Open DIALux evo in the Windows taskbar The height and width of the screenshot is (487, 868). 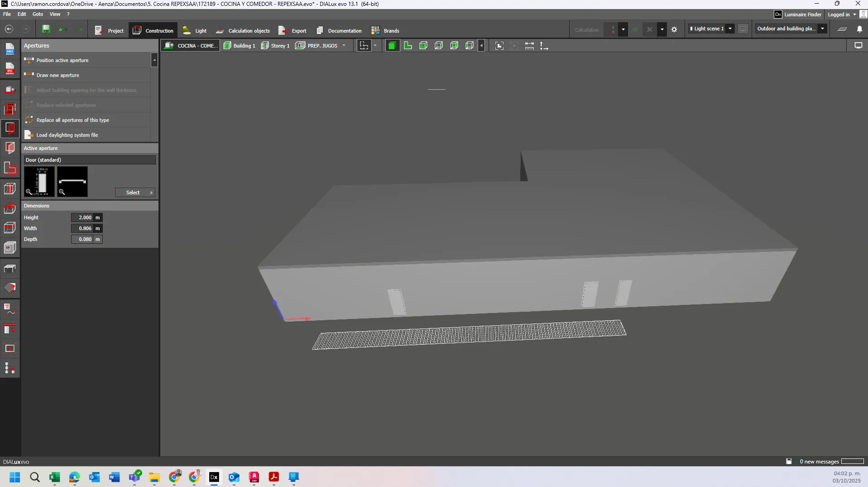point(214,477)
